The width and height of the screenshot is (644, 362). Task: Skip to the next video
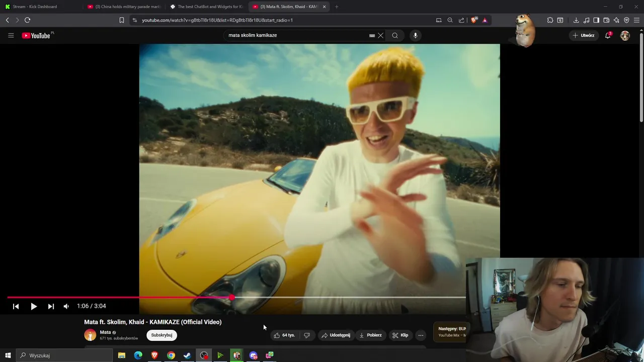(51, 306)
